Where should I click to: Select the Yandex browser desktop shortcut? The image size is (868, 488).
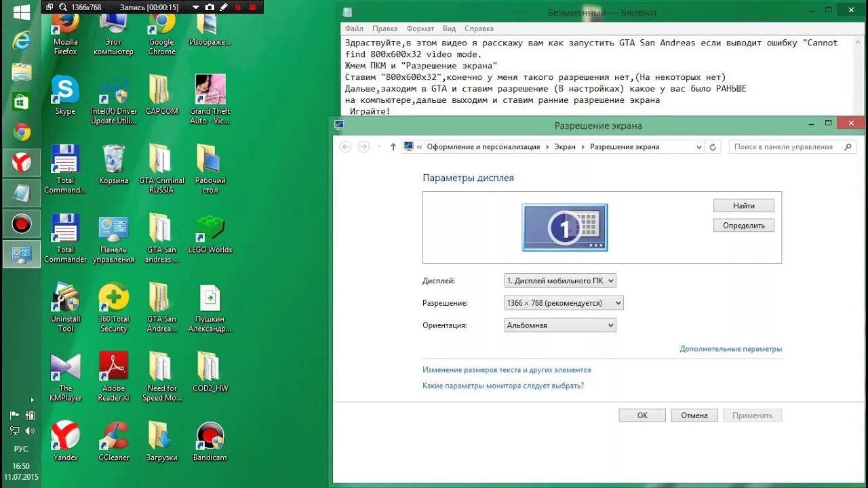click(65, 442)
